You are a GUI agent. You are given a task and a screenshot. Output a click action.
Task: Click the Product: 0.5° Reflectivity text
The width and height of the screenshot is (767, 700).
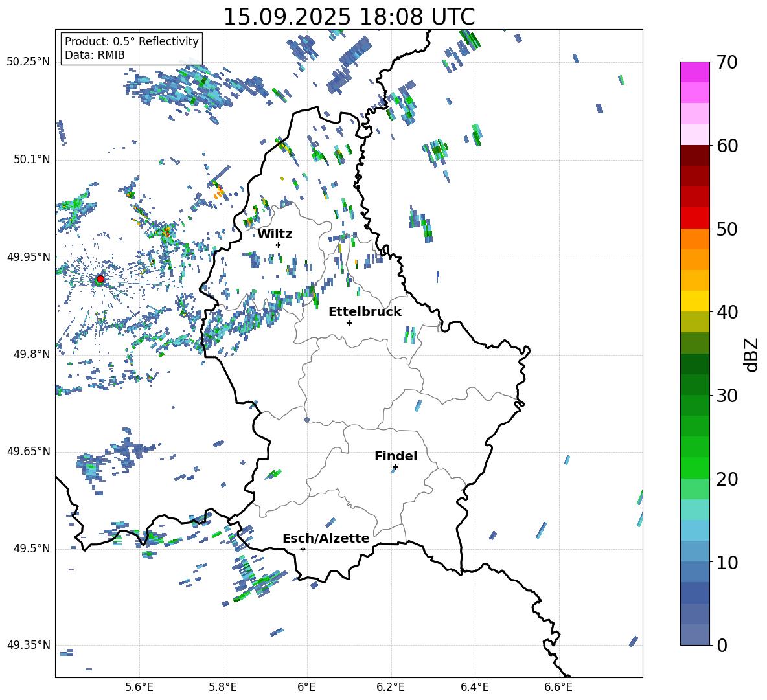pyautogui.click(x=132, y=41)
